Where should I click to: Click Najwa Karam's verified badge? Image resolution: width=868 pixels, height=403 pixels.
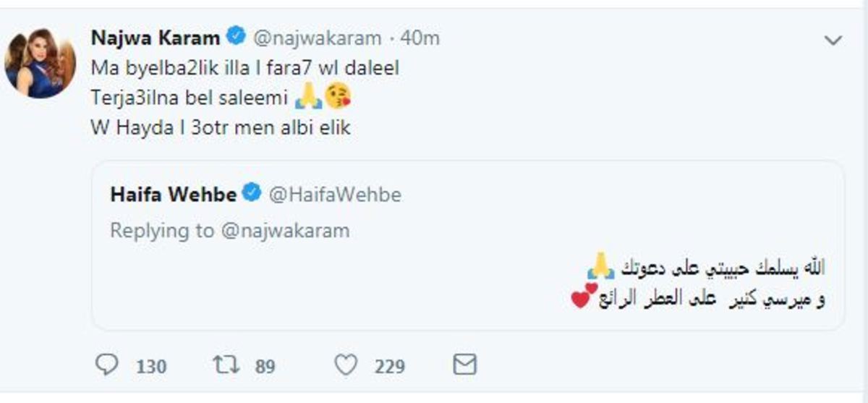(237, 36)
